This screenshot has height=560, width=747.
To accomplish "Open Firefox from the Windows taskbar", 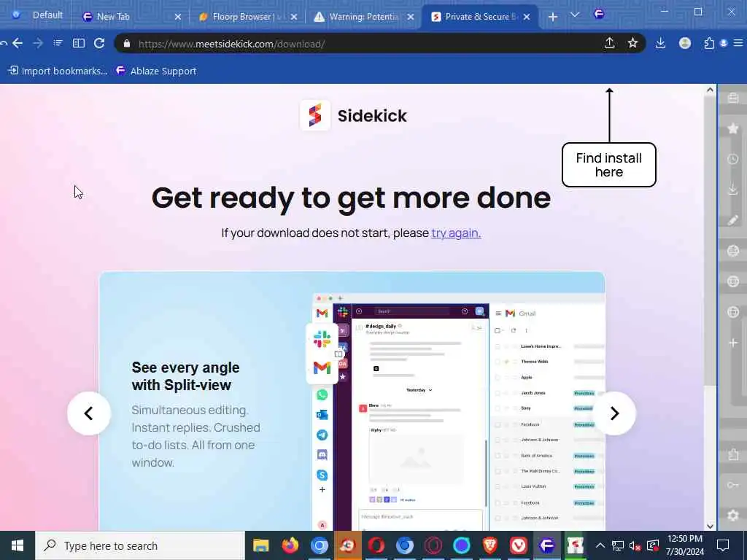I will tap(290, 545).
